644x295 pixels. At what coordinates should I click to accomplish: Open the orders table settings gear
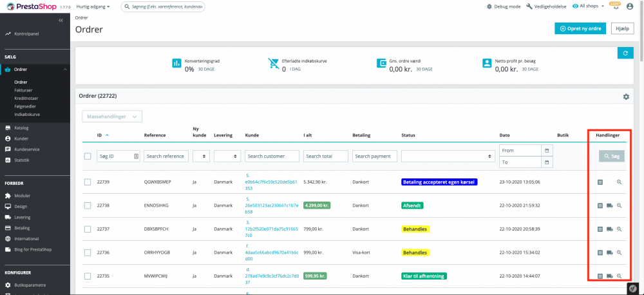pyautogui.click(x=625, y=97)
